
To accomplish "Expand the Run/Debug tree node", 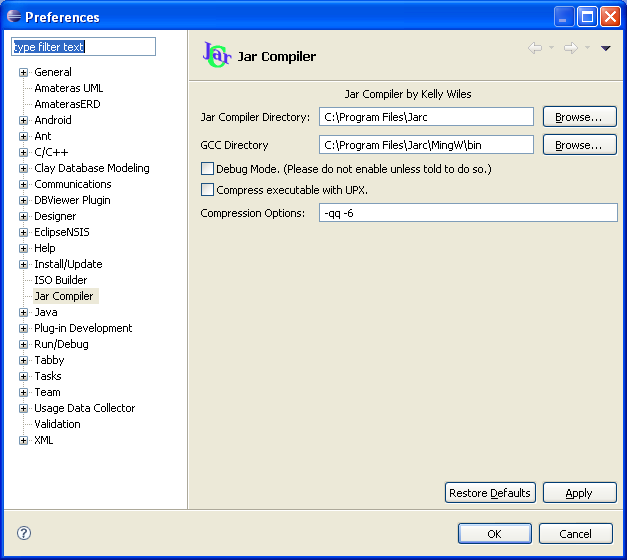I will tap(23, 344).
